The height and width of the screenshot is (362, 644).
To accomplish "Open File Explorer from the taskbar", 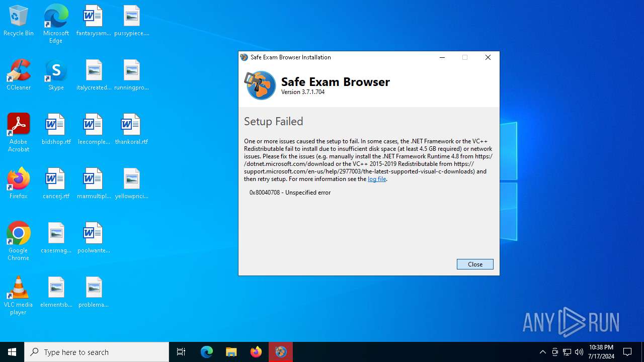I will point(231,352).
